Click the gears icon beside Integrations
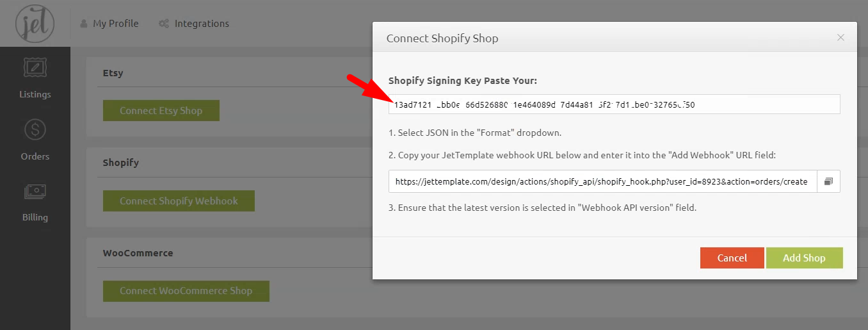Screen dimensions: 868x330 164,24
